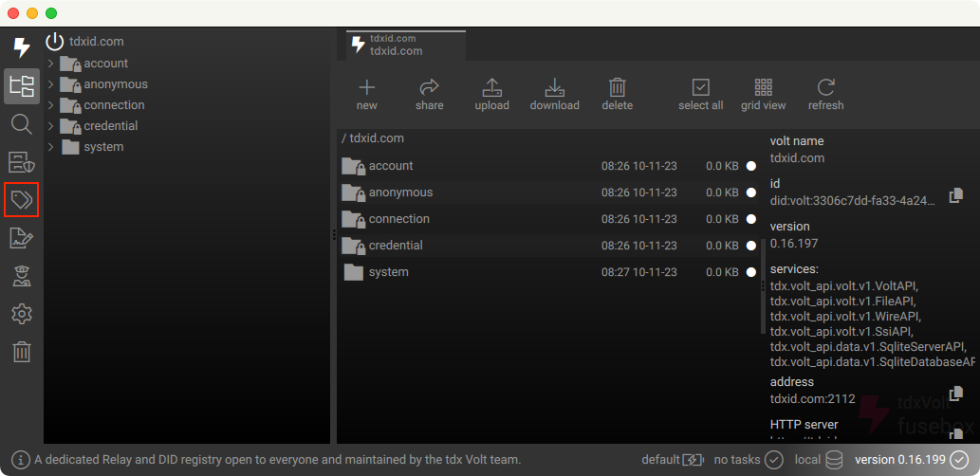
Task: Expand the connection folder in tree
Action: (x=51, y=105)
